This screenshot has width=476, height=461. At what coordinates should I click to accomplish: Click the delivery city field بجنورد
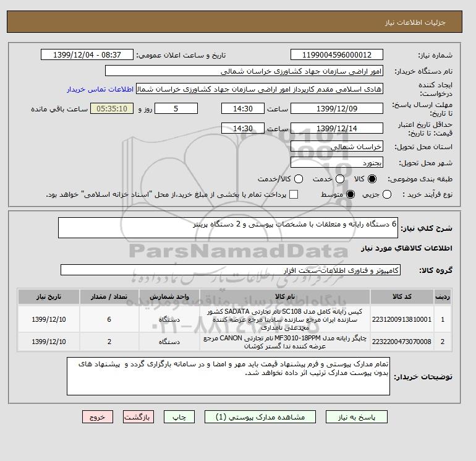tap(337, 162)
